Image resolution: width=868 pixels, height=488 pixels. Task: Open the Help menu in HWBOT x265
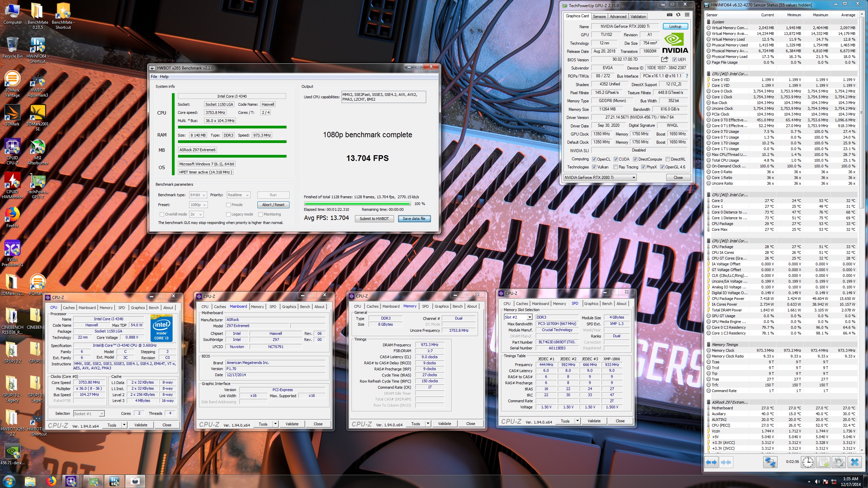164,77
